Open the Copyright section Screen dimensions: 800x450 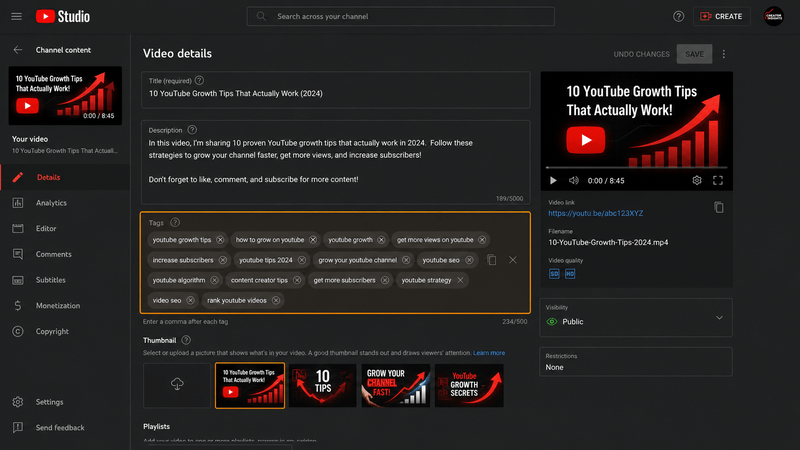click(65, 331)
